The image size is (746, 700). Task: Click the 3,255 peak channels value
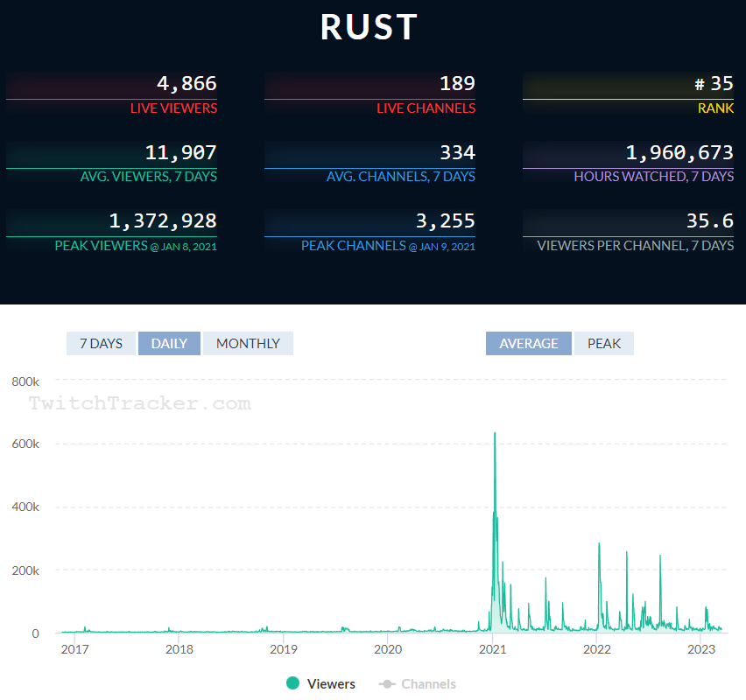tap(446, 221)
